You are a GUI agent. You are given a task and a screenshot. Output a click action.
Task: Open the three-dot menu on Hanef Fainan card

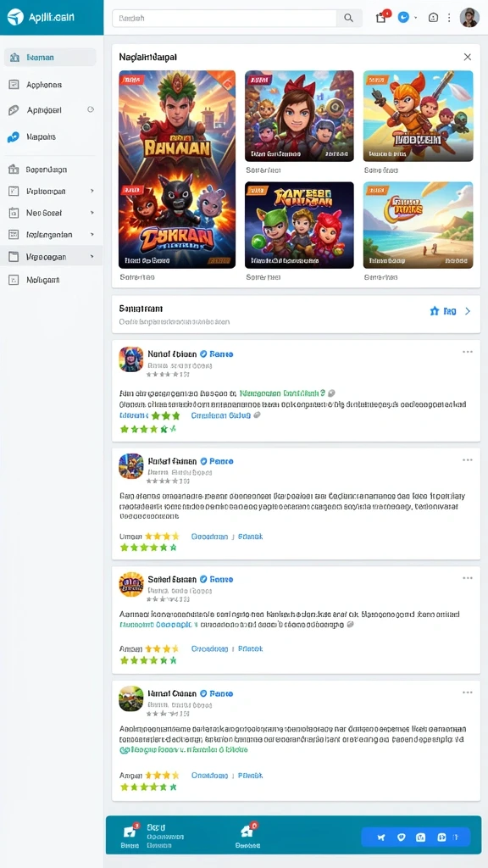tap(468, 460)
